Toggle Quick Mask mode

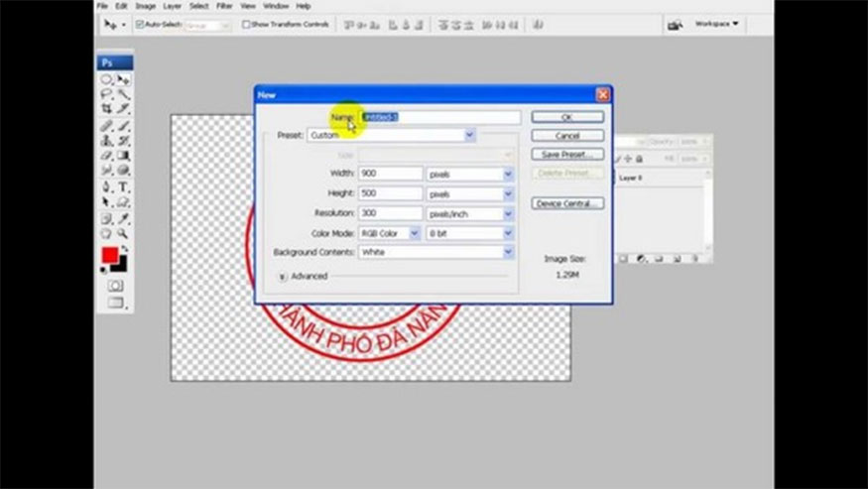point(115,286)
